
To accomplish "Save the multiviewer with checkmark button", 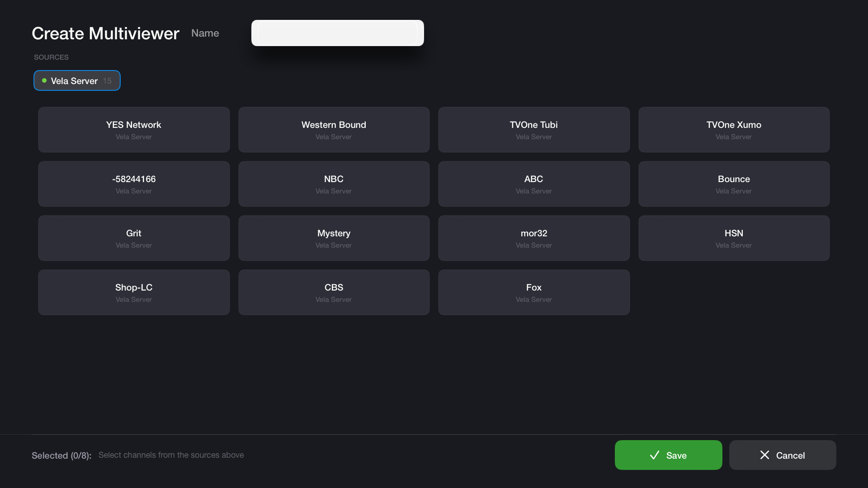I will [669, 455].
